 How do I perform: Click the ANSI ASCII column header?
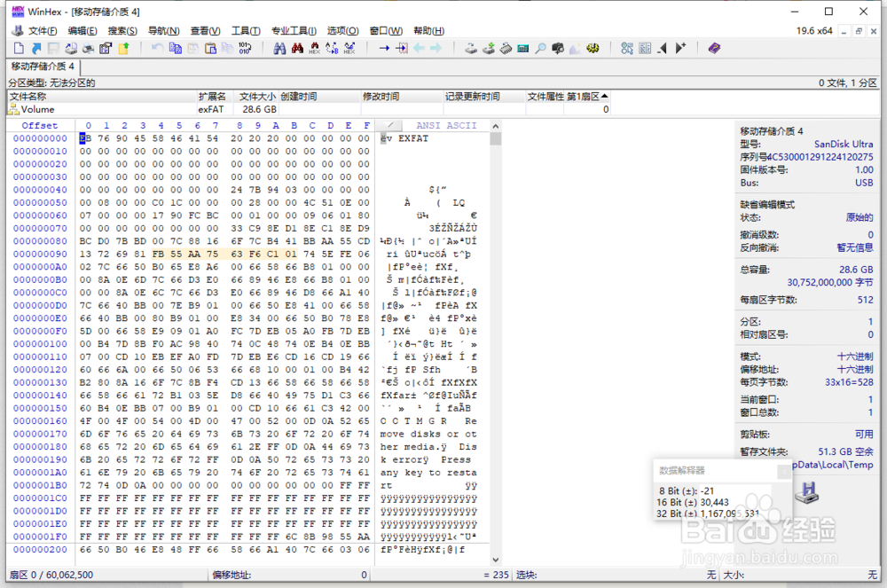[x=446, y=126]
